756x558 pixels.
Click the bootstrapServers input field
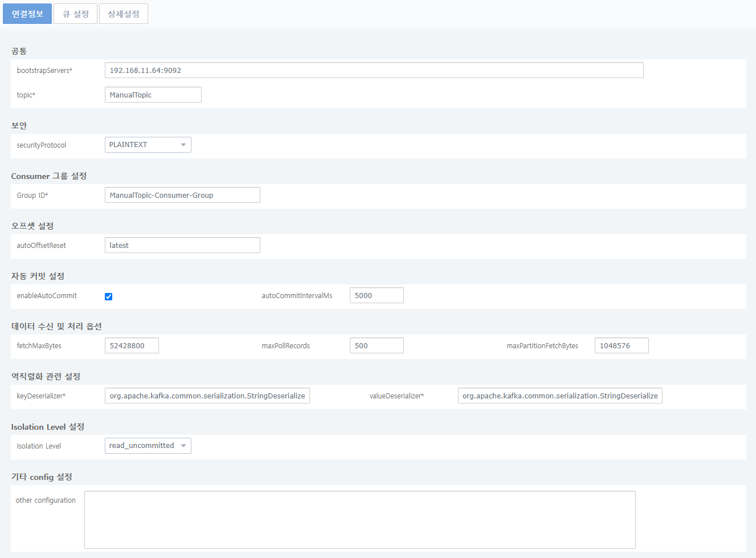(374, 70)
